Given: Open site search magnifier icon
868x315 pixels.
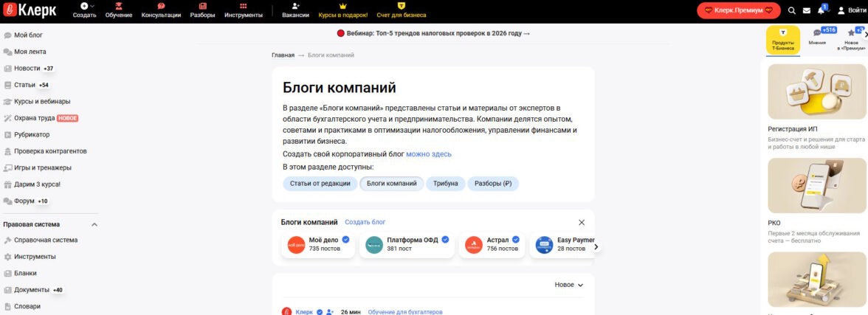Looking at the screenshot, I should tap(791, 10).
